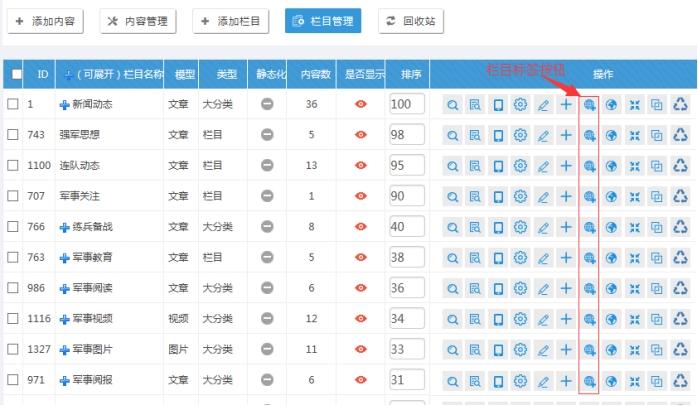Switch to the 栏目管理 tab
This screenshot has width=698, height=406.
[322, 21]
